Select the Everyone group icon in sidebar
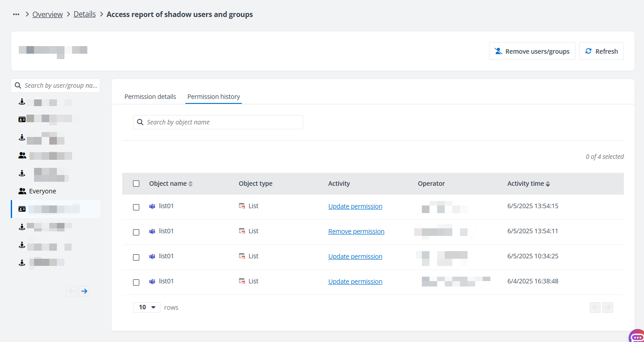The image size is (644, 342). point(22,191)
